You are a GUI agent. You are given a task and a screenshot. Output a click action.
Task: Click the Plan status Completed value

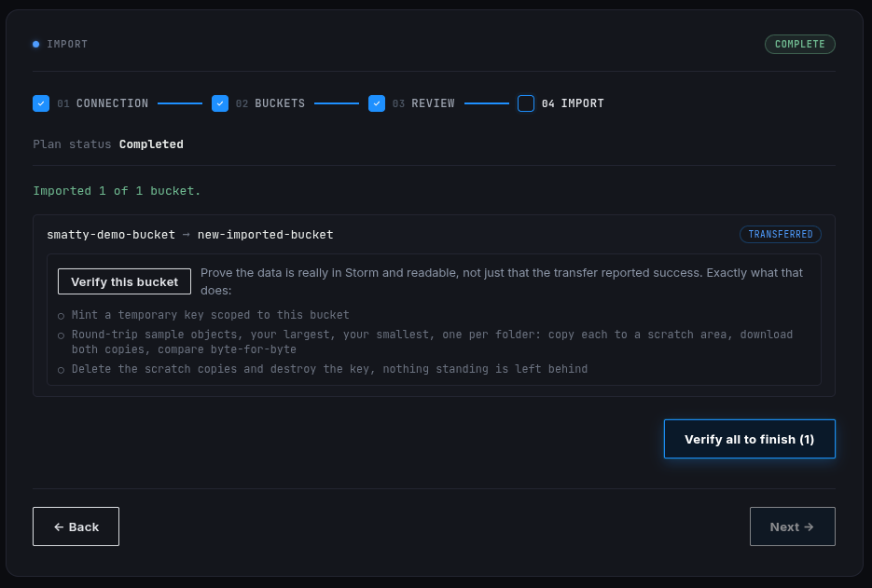click(x=151, y=144)
